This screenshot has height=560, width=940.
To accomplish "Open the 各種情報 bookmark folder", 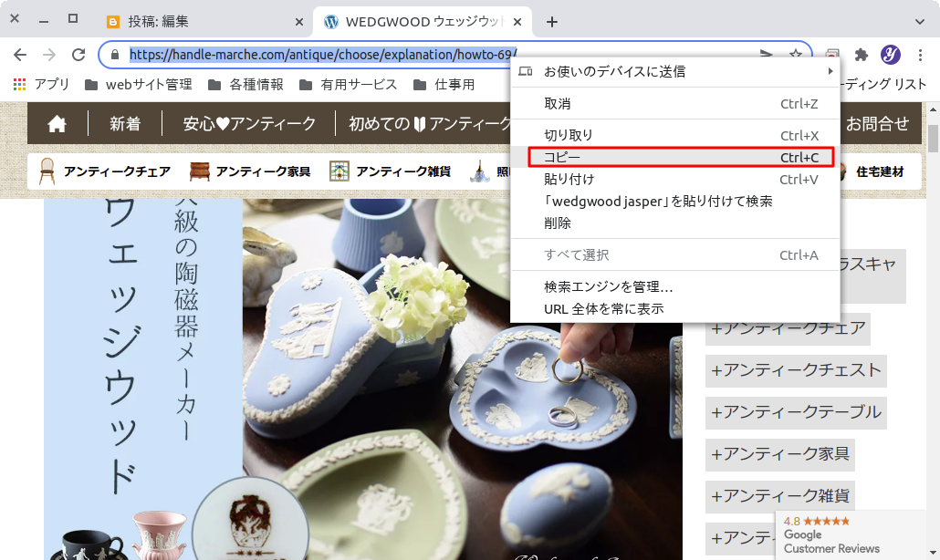I will [x=245, y=85].
